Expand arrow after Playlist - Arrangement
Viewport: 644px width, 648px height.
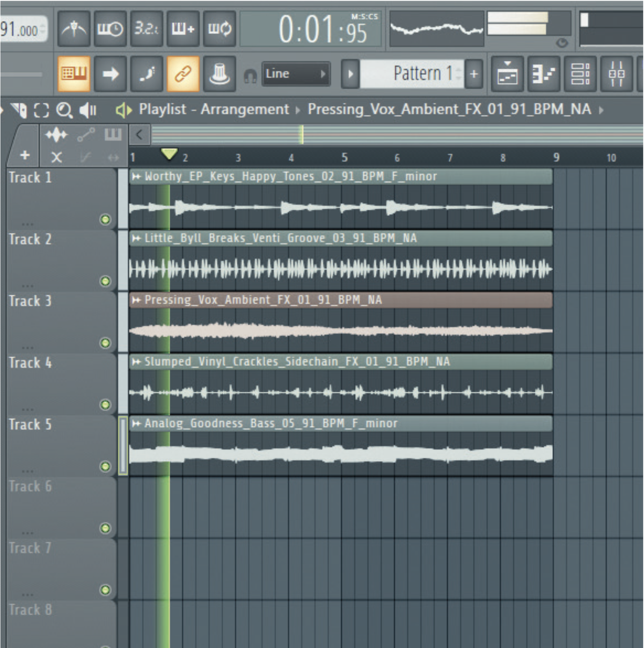click(x=298, y=111)
